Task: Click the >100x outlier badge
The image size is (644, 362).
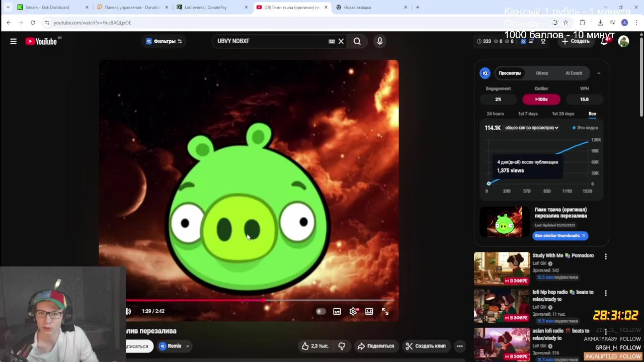Action: pyautogui.click(x=541, y=100)
